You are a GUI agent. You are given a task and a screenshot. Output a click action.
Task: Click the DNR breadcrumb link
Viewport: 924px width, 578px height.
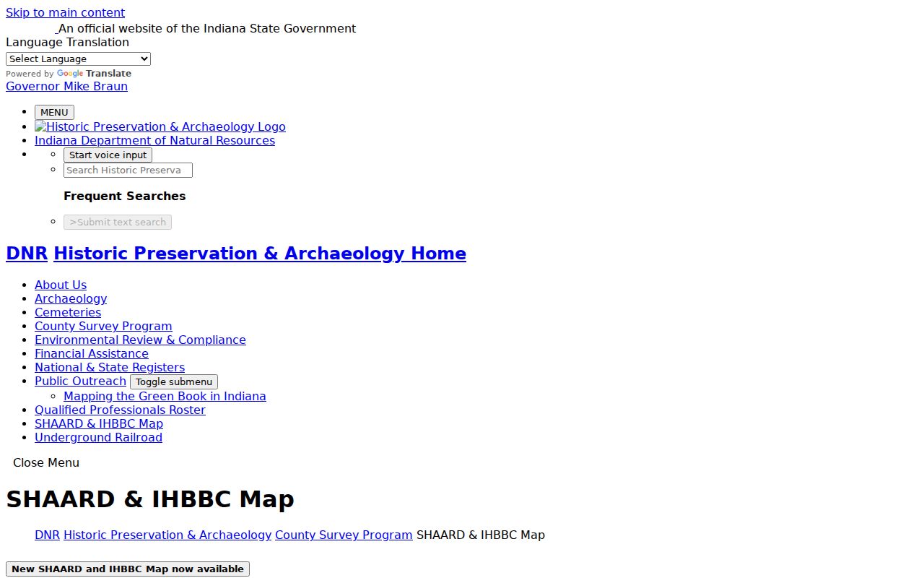(x=47, y=535)
